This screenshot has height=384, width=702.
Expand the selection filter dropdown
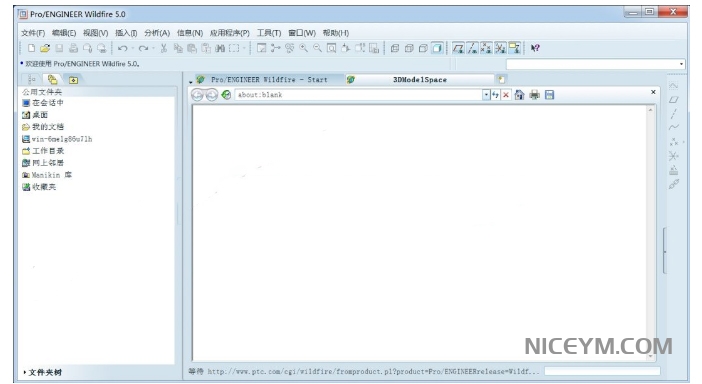pos(681,64)
